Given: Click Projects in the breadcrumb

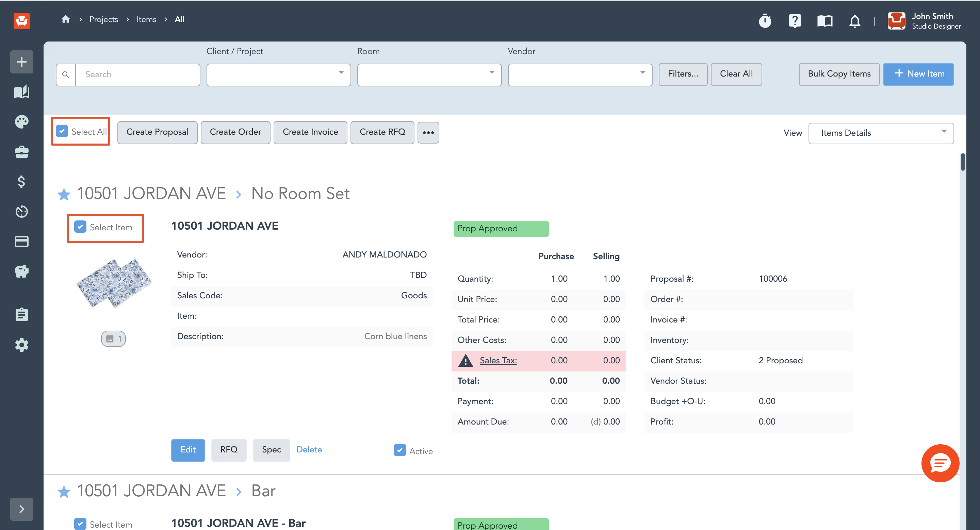Looking at the screenshot, I should [103, 19].
